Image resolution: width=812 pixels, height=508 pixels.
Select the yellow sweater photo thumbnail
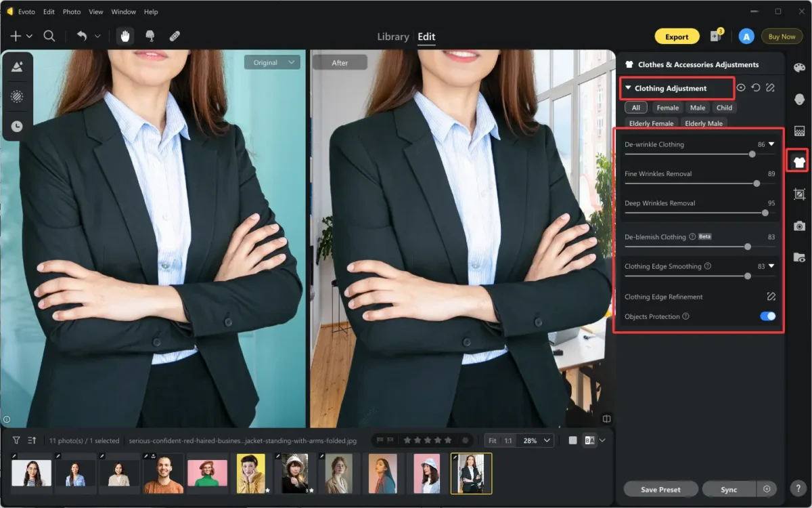pos(251,473)
